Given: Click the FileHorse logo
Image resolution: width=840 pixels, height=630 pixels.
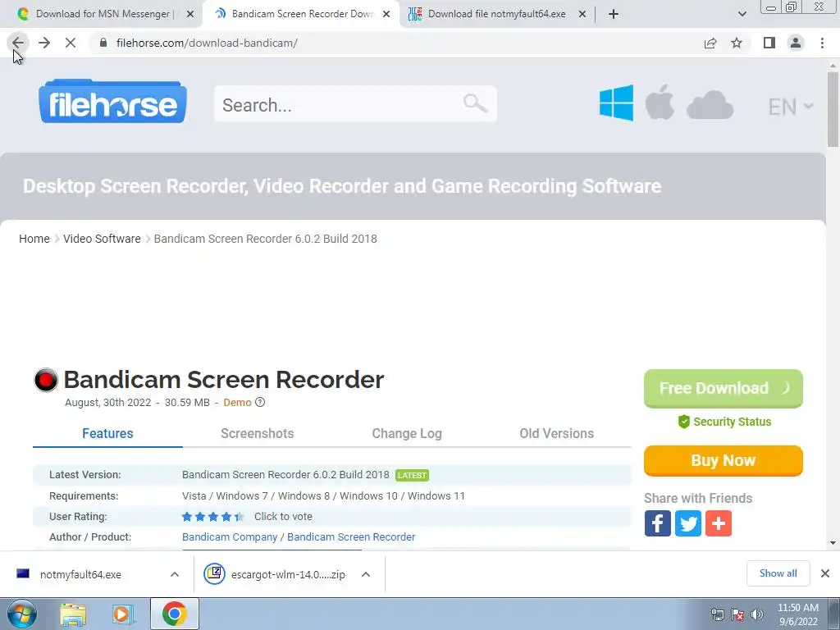Looking at the screenshot, I should tap(112, 101).
